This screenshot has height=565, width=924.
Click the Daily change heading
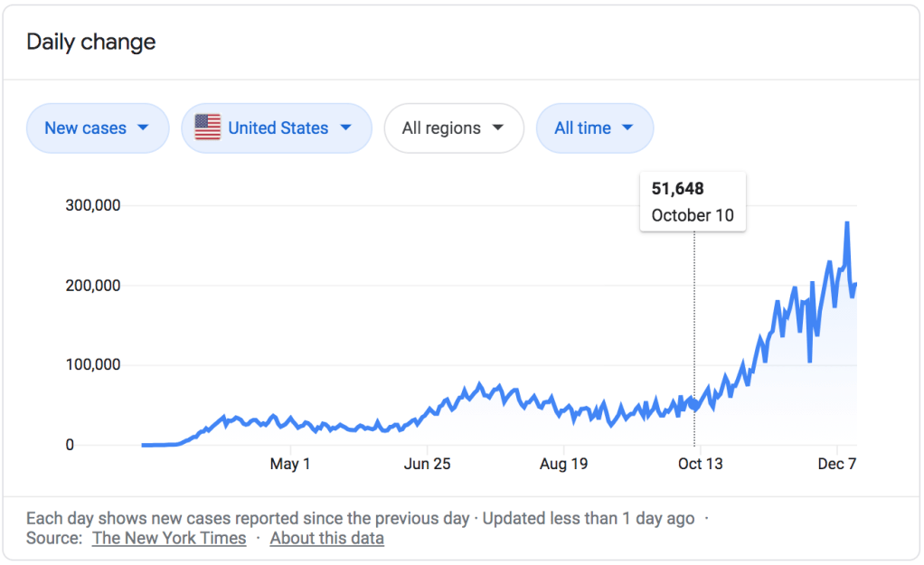pyautogui.click(x=90, y=42)
